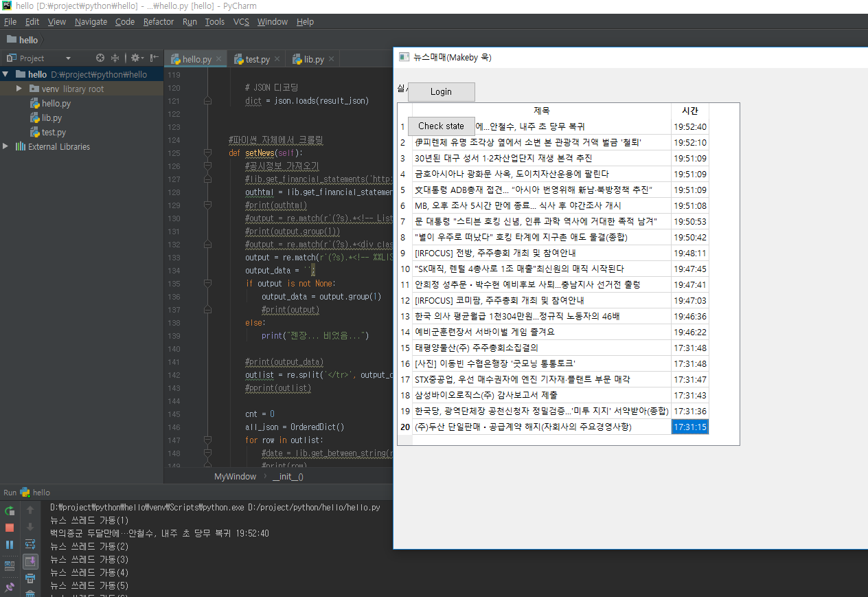The image size is (868, 597).
Task: Open the Refactor menu
Action: (x=159, y=22)
